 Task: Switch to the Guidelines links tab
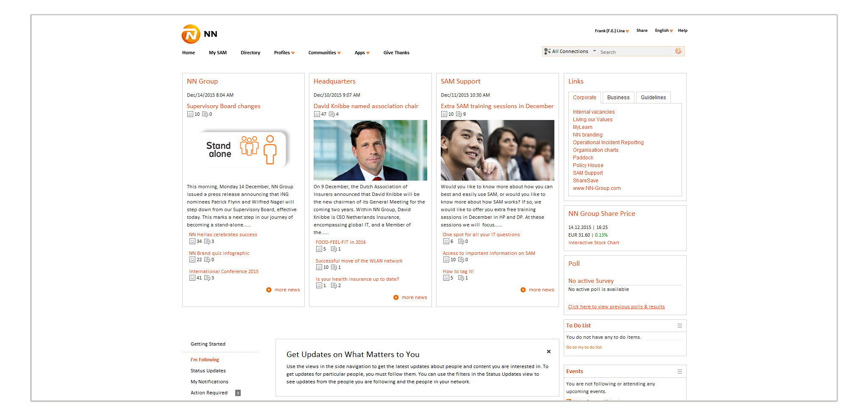[653, 98]
